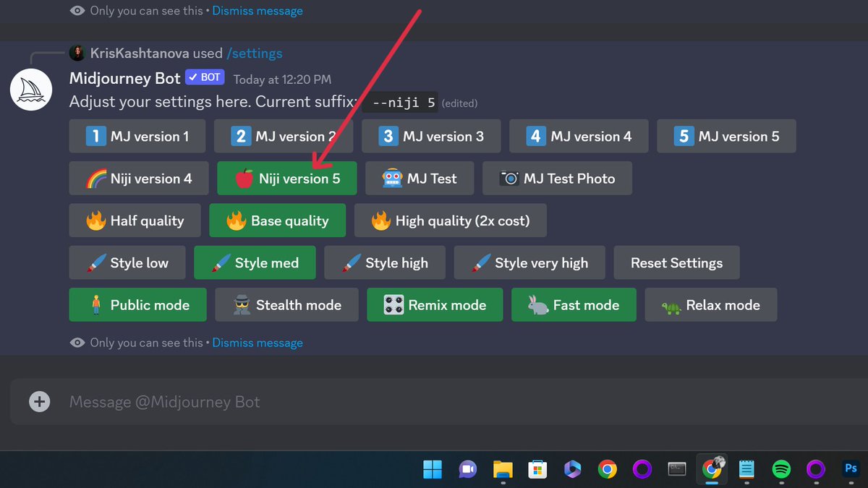Open Windows Start menu
The image size is (868, 488).
pyautogui.click(x=433, y=470)
